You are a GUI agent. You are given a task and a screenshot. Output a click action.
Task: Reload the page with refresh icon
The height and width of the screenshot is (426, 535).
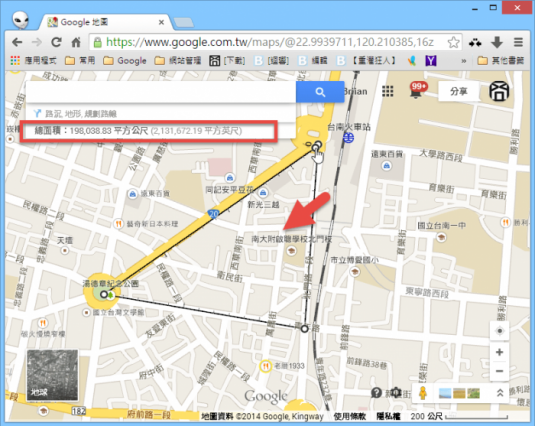tap(56, 42)
